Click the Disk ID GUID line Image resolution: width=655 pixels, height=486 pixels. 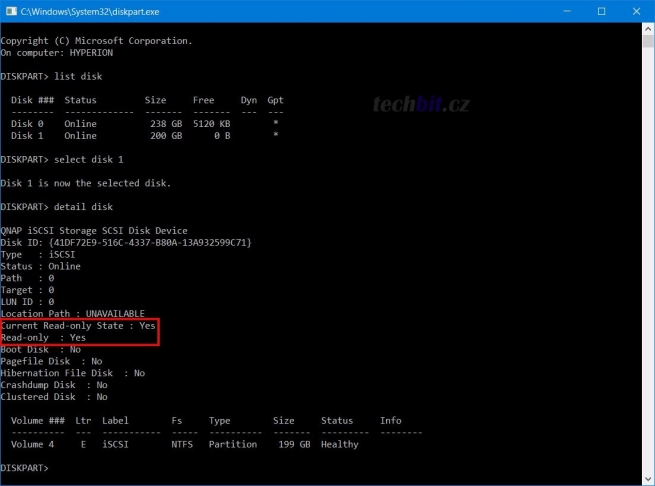coord(125,243)
